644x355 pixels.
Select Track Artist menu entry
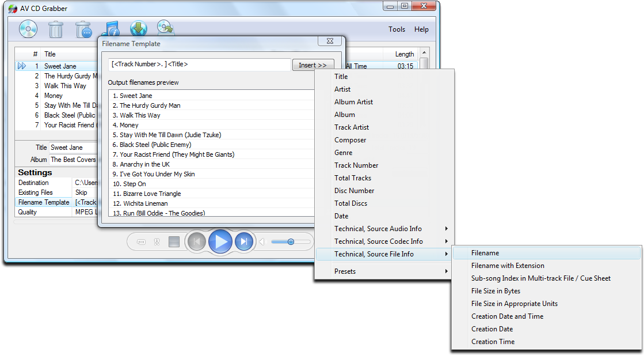pos(352,127)
